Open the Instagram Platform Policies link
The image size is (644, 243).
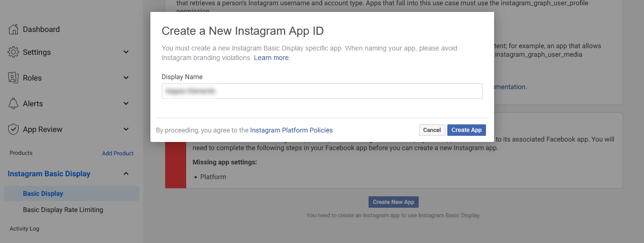point(291,130)
